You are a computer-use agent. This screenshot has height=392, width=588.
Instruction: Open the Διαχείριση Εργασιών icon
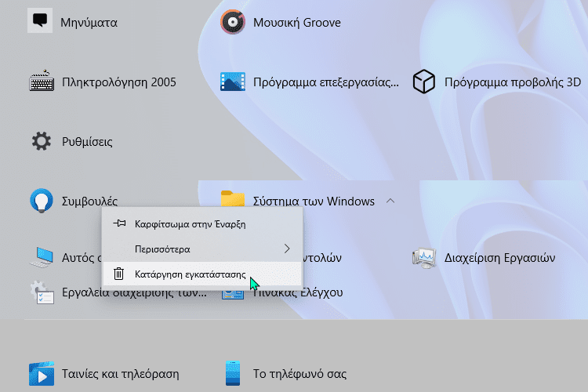[x=424, y=257]
